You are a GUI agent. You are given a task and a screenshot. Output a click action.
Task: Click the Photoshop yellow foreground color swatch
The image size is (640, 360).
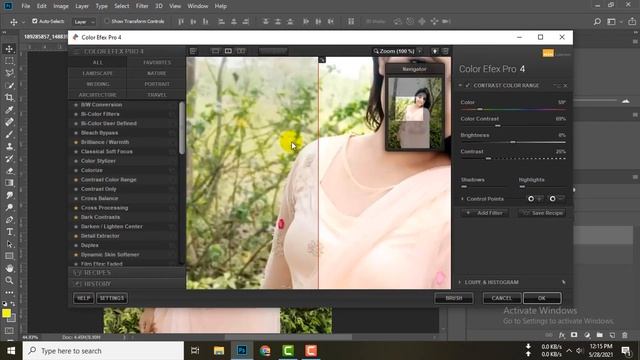(6, 313)
